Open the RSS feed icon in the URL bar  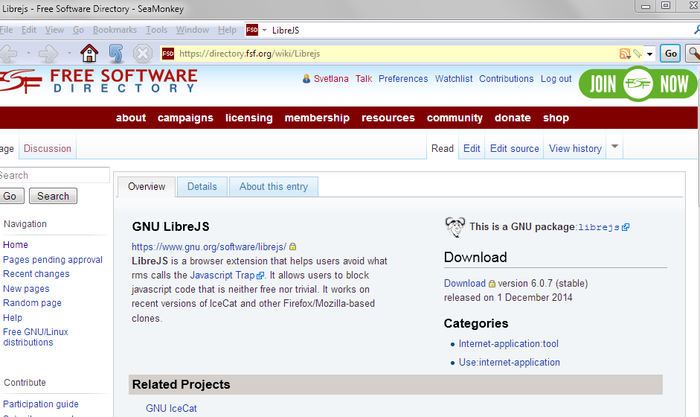(x=625, y=54)
